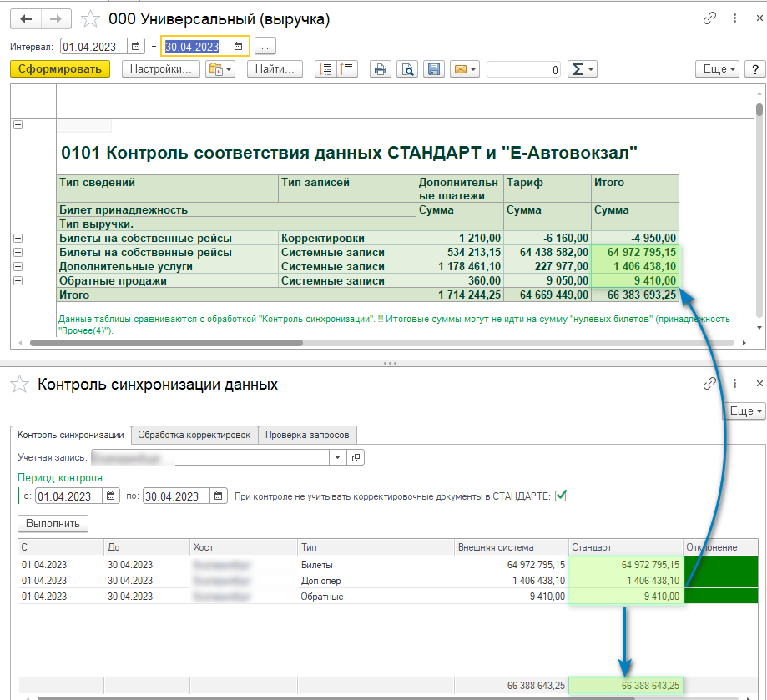Click the save (diskette) icon
Screen dimensions: 767x700
432,70
